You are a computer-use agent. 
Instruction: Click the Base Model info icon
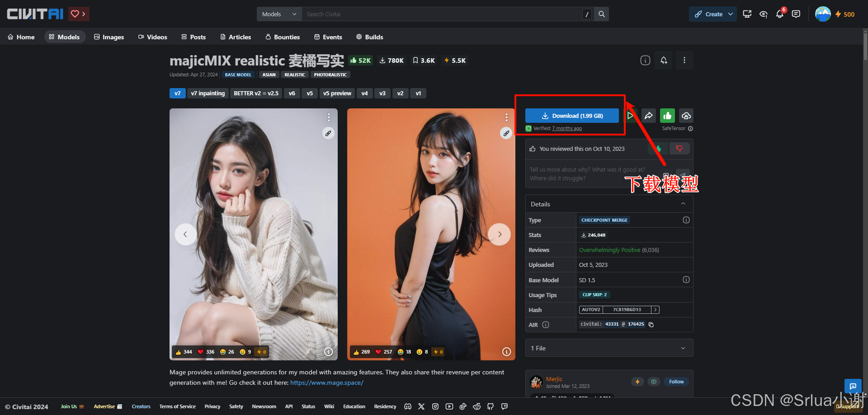pyautogui.click(x=686, y=280)
